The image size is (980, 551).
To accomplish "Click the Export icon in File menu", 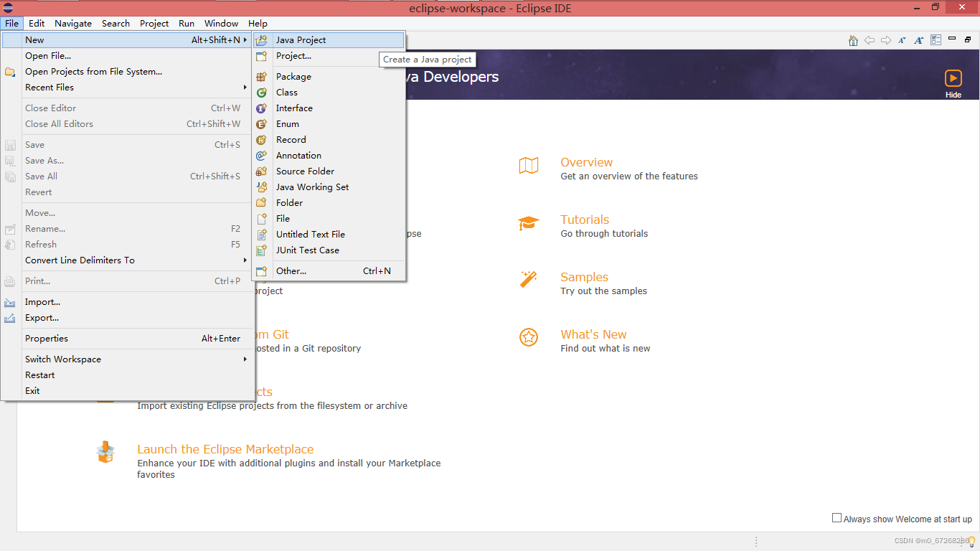I will click(x=10, y=319).
